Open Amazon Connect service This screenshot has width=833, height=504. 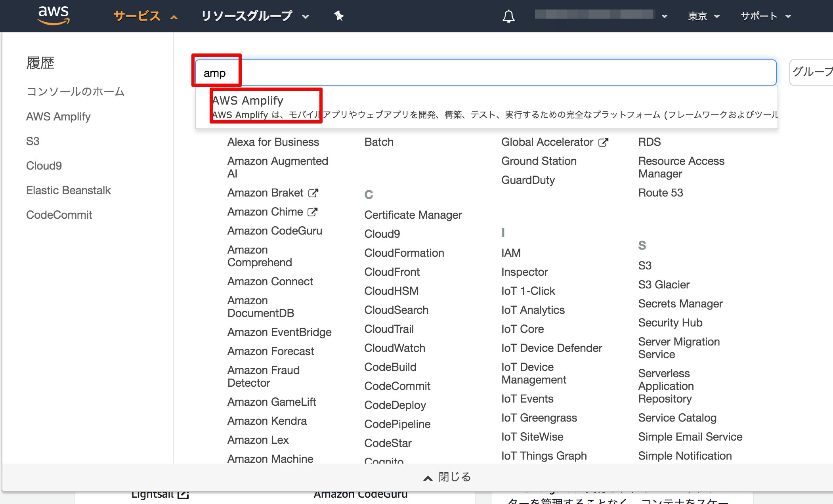tap(270, 281)
